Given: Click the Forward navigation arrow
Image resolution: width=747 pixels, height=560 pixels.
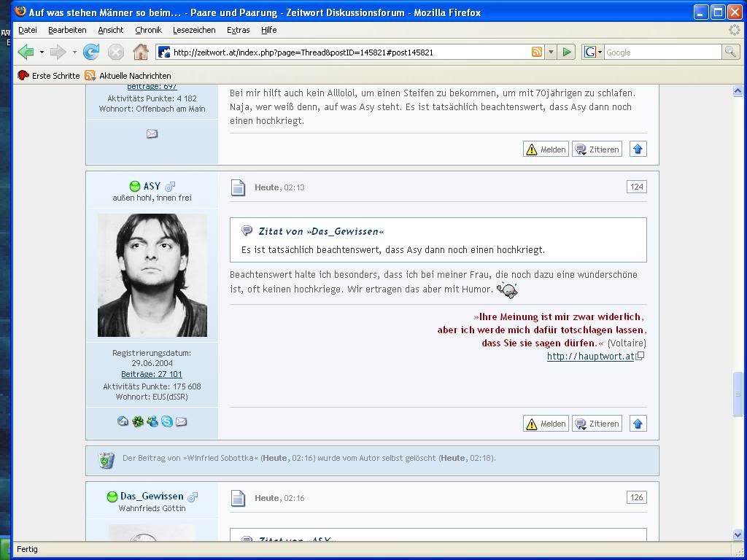Looking at the screenshot, I should (58, 52).
